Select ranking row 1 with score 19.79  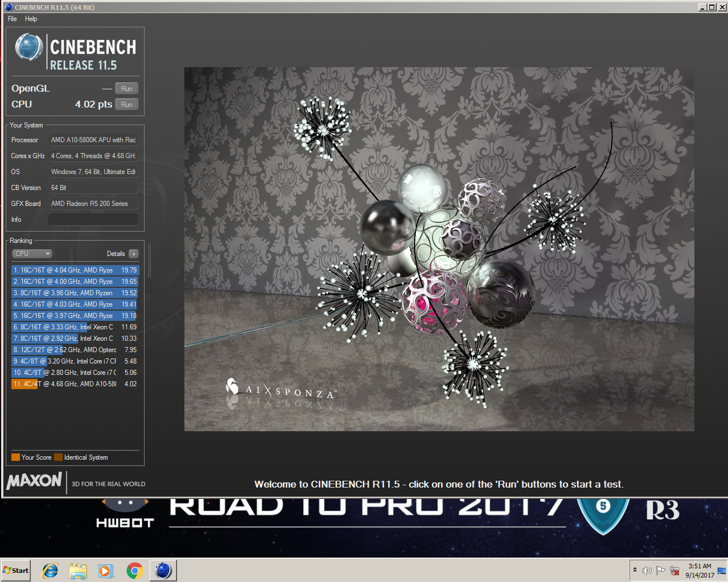pyautogui.click(x=75, y=270)
